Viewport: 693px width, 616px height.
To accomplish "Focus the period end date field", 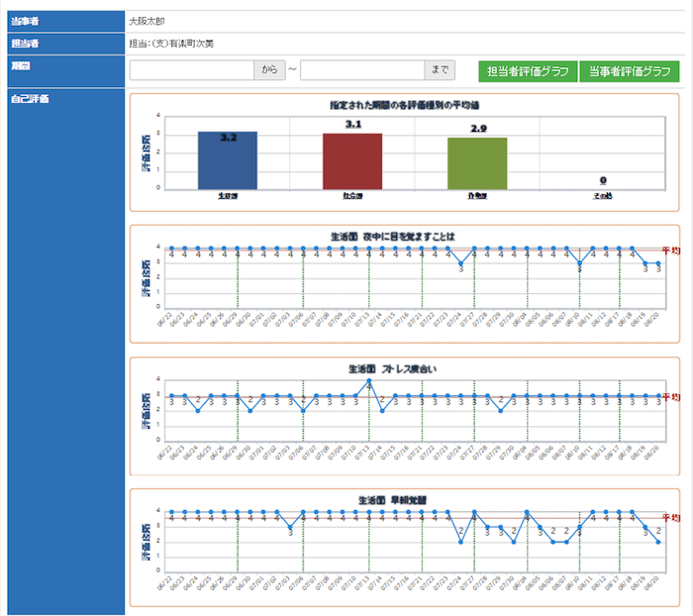I will coord(362,70).
